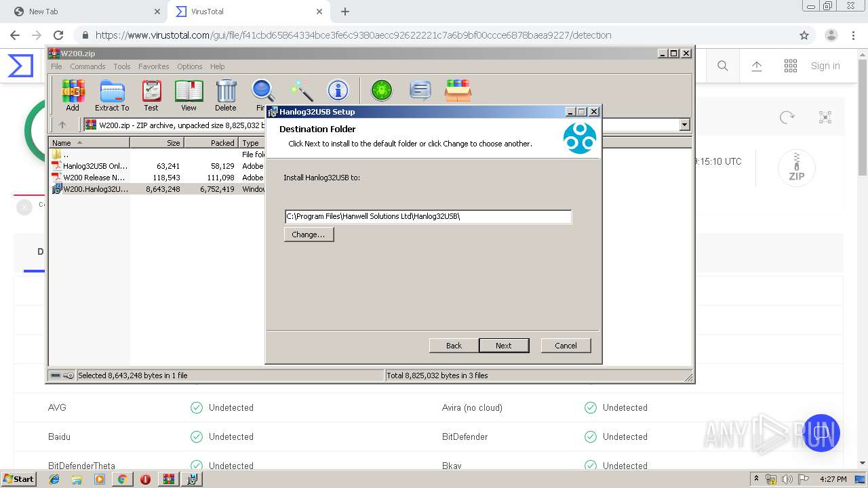Screen dimensions: 868x488
Task: Open the Tools menu
Action: (122, 66)
